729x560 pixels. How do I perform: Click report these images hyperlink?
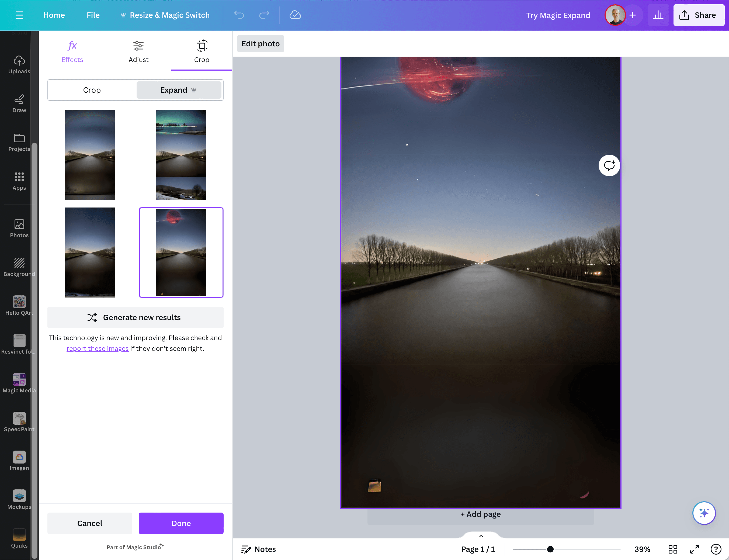click(x=97, y=348)
